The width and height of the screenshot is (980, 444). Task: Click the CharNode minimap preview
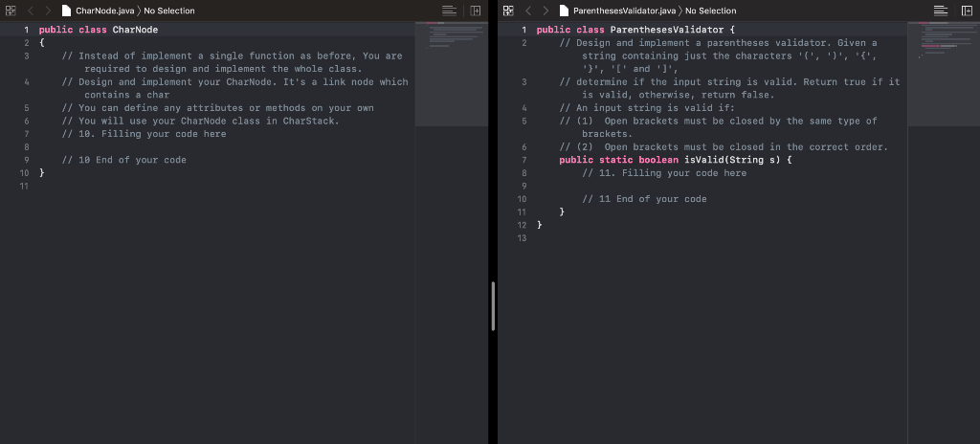452,74
